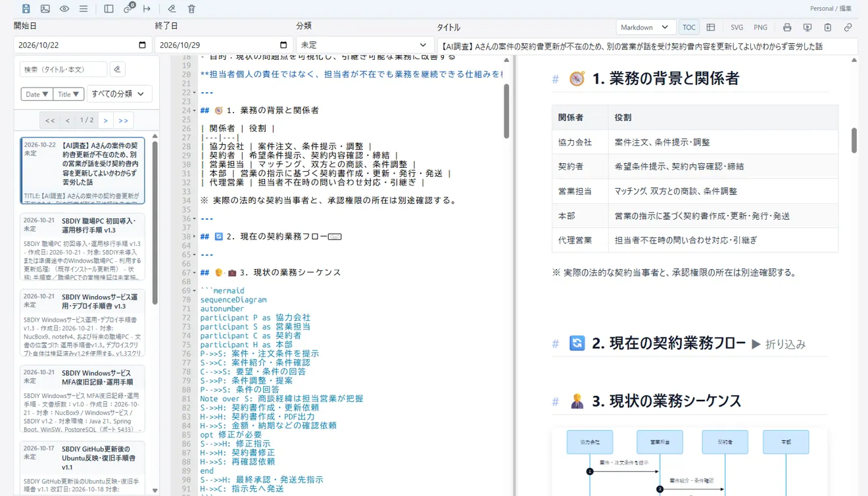Toggle the TOC button
Viewport: 868px width, 496px height.
688,27
